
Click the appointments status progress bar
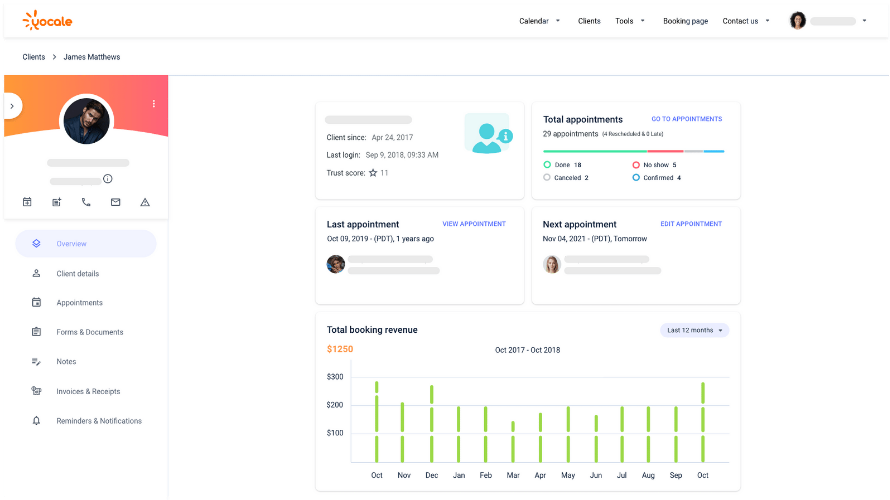coord(633,151)
